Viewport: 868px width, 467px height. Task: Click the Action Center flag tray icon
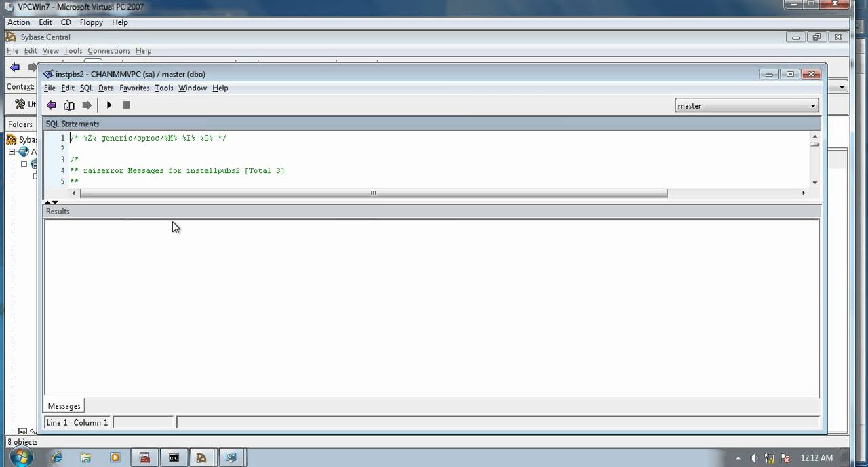click(x=785, y=458)
